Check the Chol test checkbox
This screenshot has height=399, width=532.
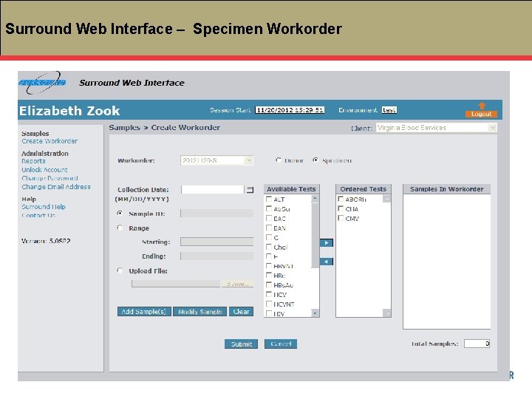coord(269,247)
